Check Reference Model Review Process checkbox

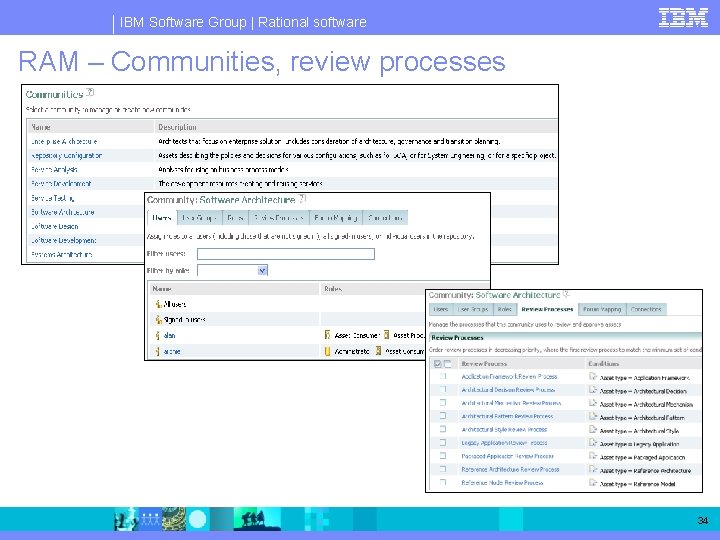(x=443, y=483)
